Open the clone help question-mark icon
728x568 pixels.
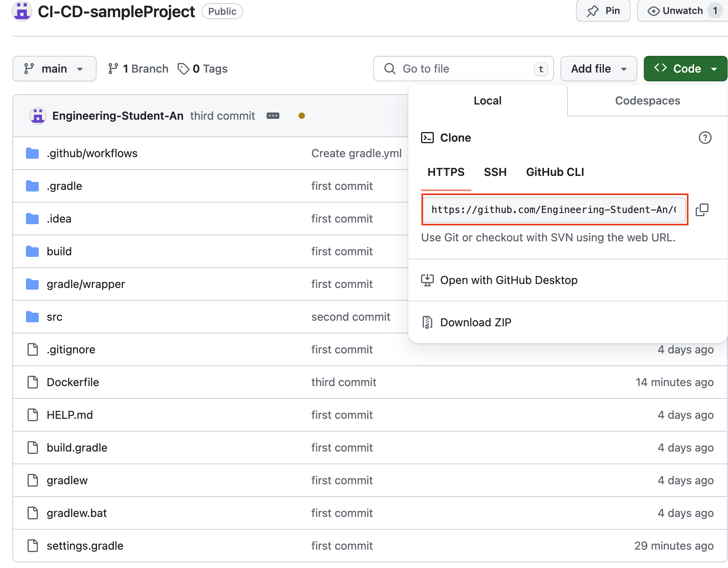click(x=705, y=138)
